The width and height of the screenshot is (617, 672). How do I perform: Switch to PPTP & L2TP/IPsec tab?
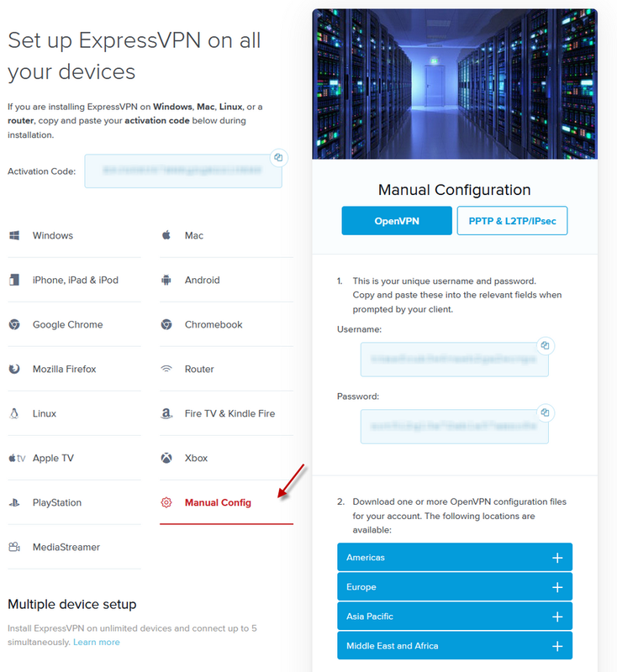point(512,221)
